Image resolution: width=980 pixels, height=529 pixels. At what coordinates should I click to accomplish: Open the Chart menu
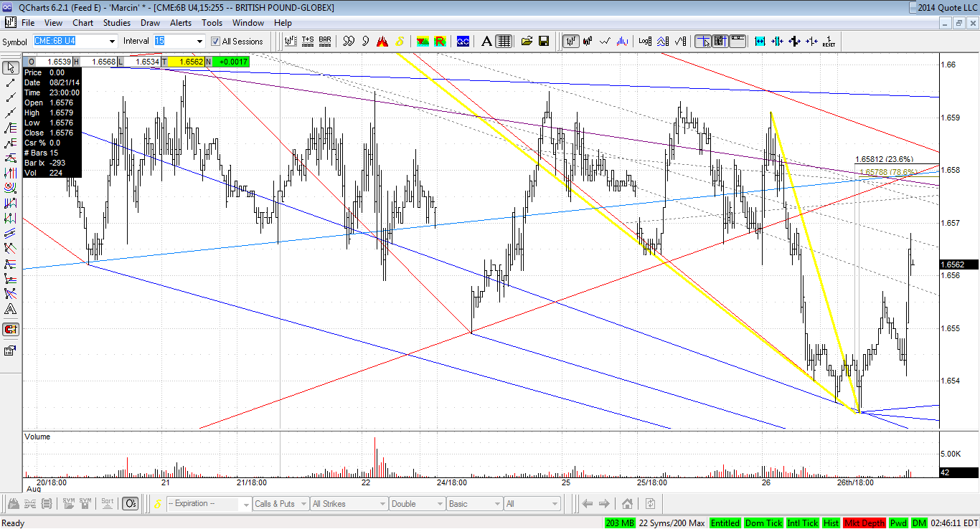83,23
